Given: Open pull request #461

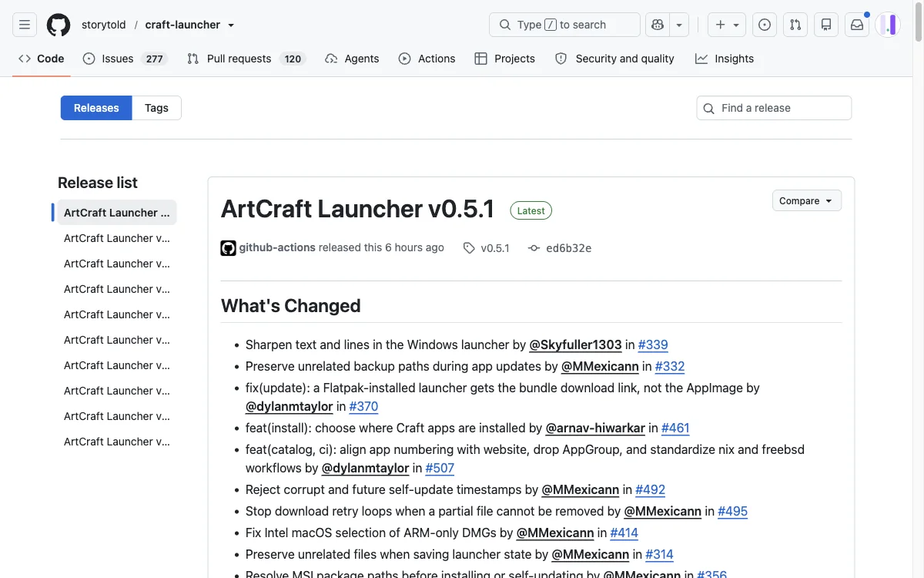Looking at the screenshot, I should pos(675,428).
